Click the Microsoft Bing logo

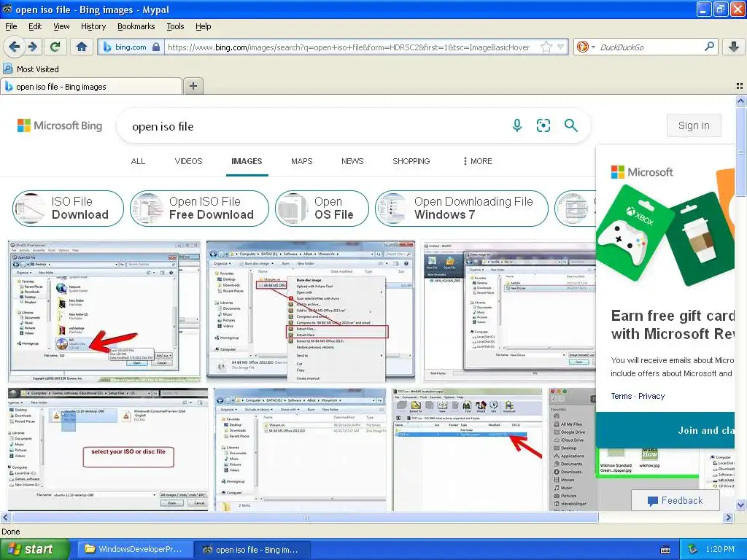(60, 125)
